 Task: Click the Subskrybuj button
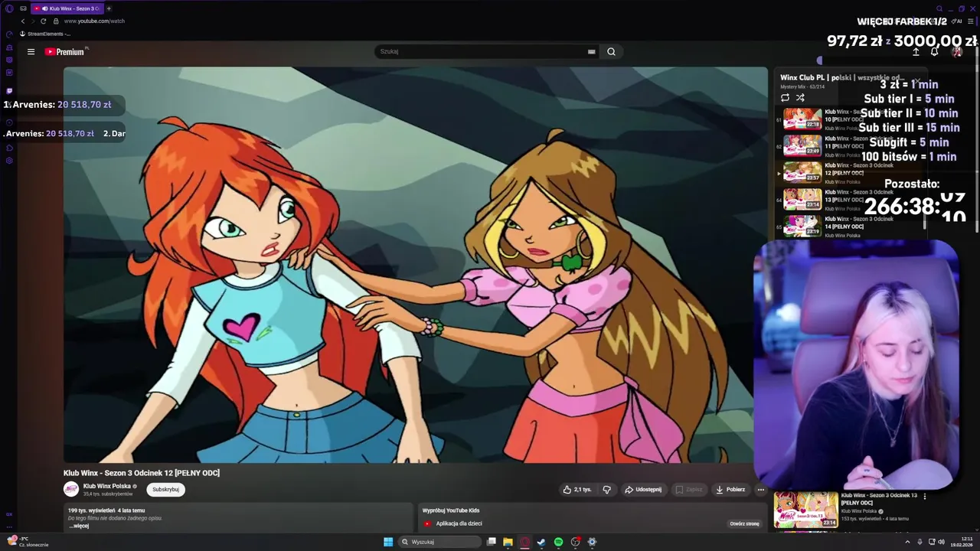pos(165,490)
